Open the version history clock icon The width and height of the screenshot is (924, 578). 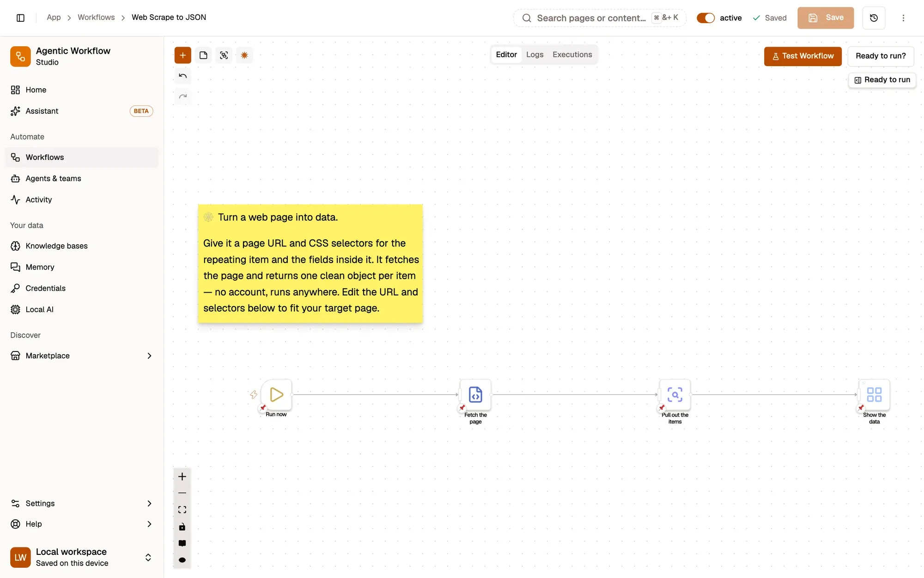(x=874, y=18)
